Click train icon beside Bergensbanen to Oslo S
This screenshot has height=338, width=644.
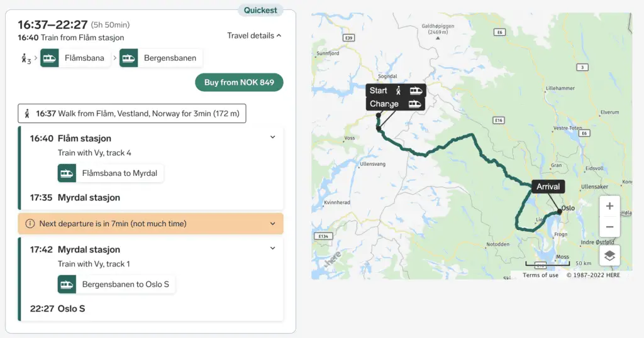pyautogui.click(x=67, y=284)
